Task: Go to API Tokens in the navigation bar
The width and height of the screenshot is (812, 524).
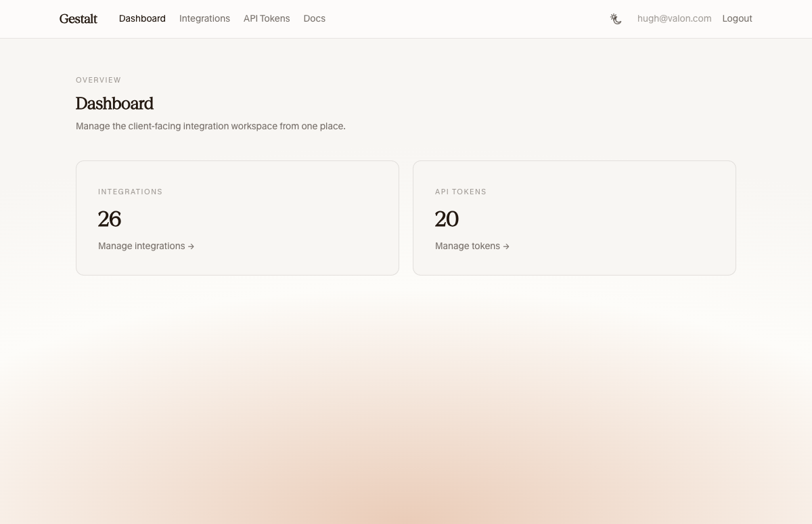Action: [267, 19]
